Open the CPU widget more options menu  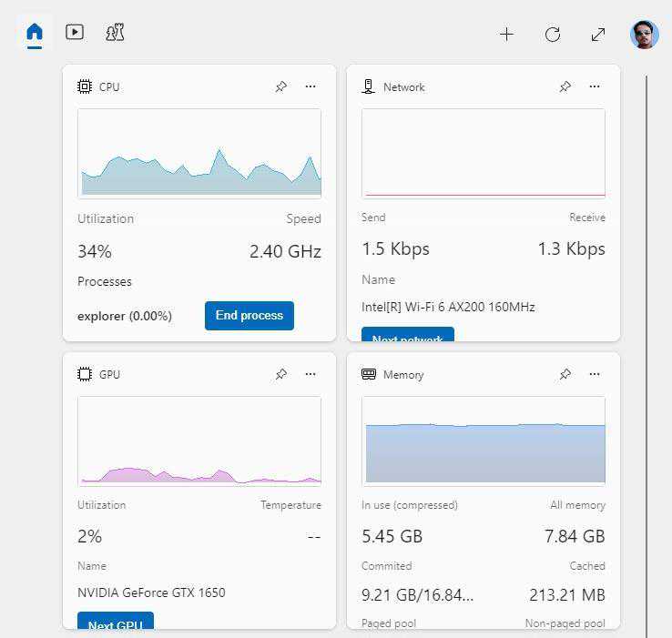coord(311,86)
